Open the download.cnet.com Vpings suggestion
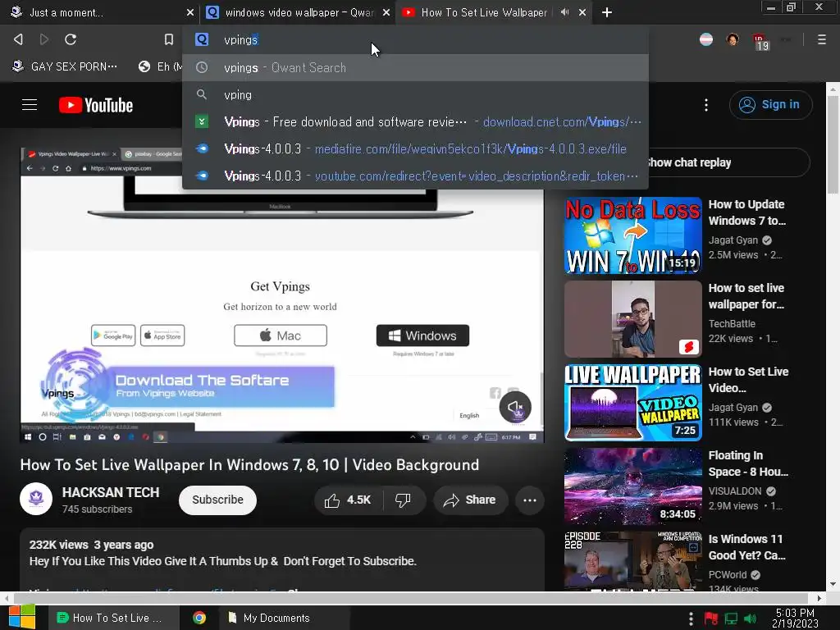This screenshot has width=840, height=630. 415,121
